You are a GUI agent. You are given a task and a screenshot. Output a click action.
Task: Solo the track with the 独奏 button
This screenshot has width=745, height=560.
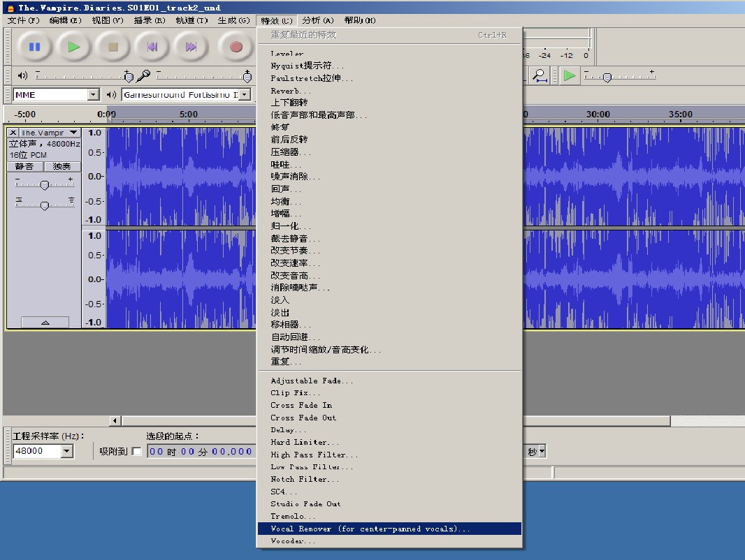(62, 166)
